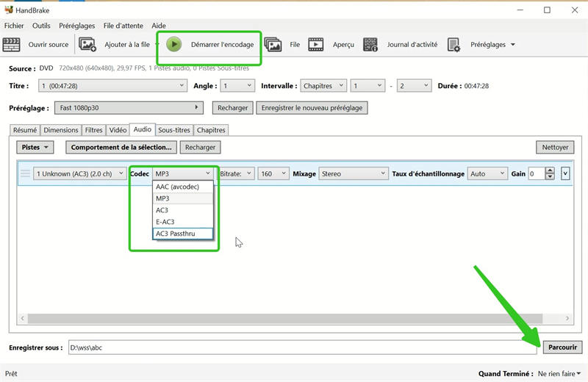This screenshot has height=382, width=588.
Task: Switch to the Dimensions tab
Action: [61, 130]
